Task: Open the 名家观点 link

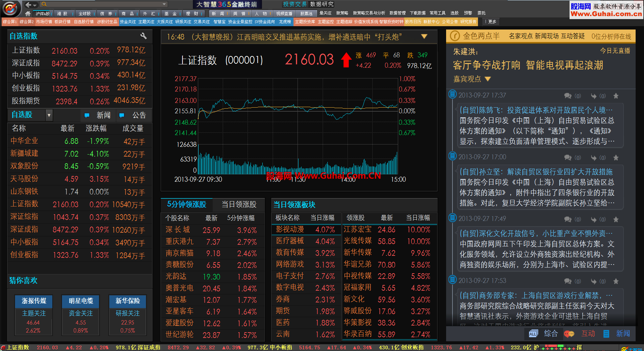Action: (x=521, y=36)
